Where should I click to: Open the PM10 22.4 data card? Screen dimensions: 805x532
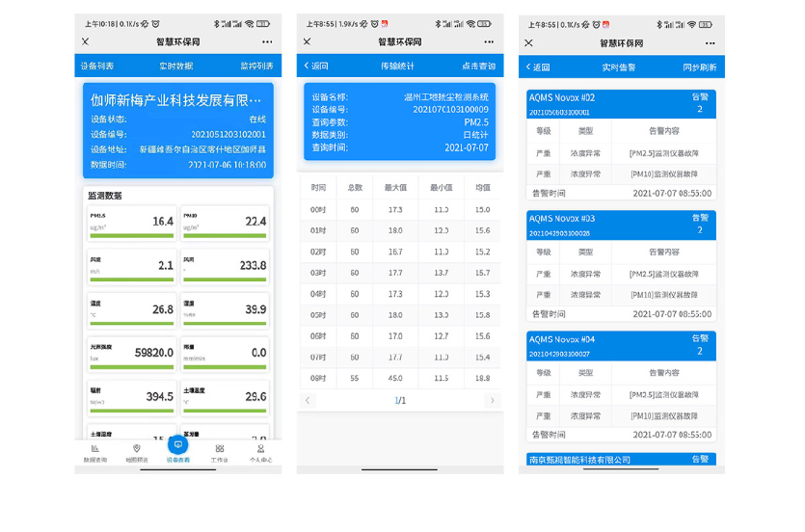tap(225, 223)
